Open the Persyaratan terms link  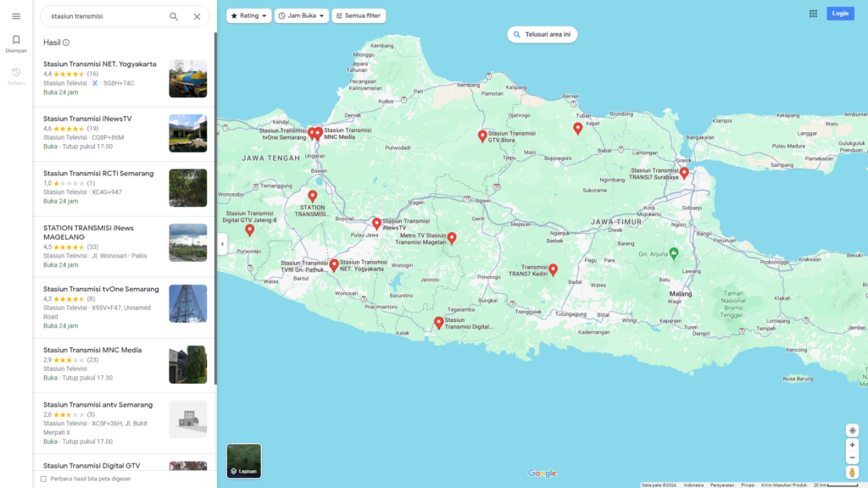pyautogui.click(x=722, y=485)
